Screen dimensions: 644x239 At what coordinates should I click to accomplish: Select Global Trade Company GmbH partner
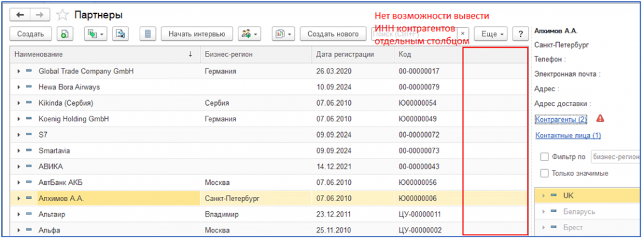(86, 72)
